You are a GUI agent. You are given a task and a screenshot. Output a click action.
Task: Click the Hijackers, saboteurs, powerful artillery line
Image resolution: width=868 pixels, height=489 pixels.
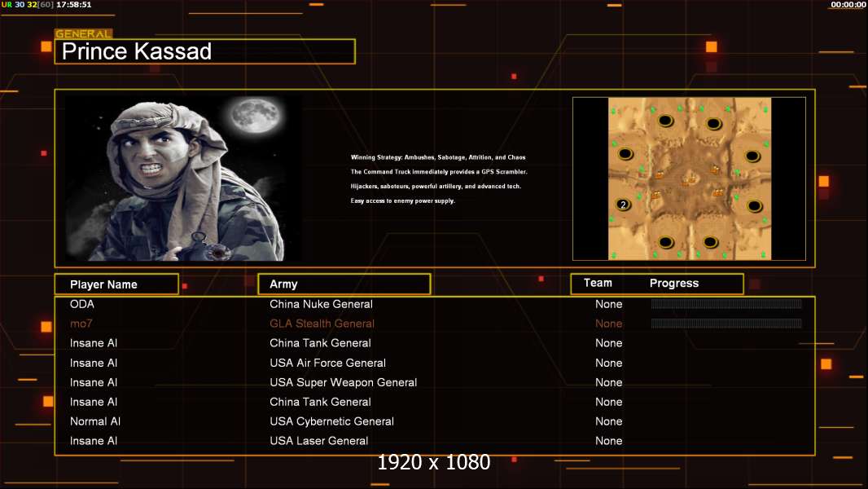(436, 186)
